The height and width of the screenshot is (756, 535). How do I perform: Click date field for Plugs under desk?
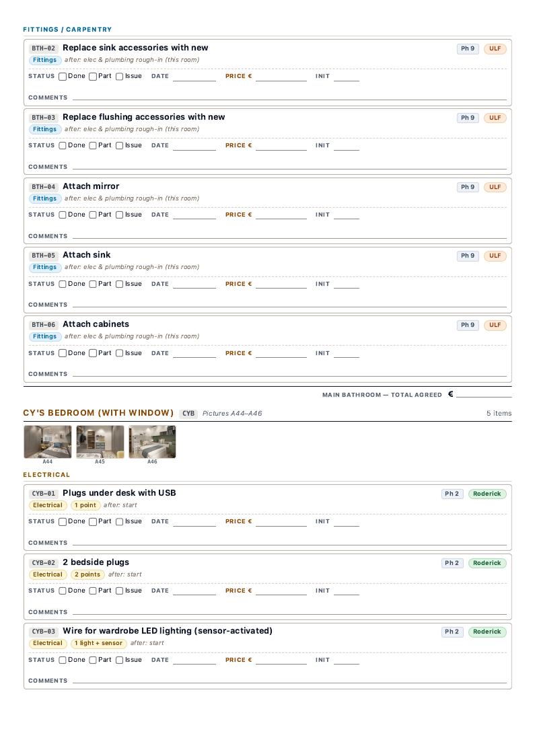point(194,522)
